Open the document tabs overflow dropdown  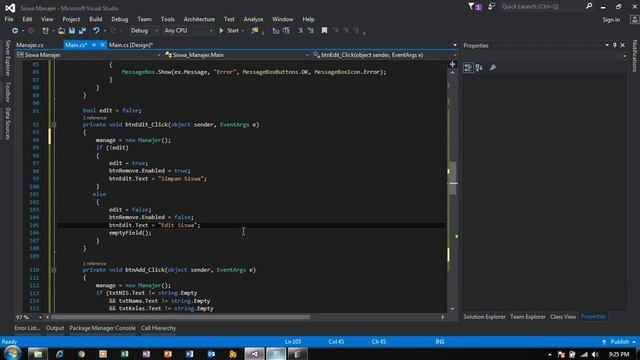(455, 45)
